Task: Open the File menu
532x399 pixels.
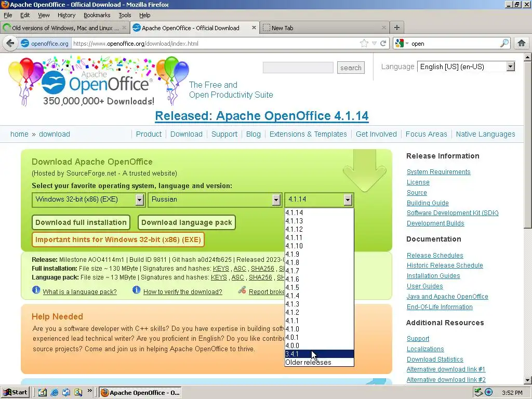Action: pyautogui.click(x=8, y=15)
